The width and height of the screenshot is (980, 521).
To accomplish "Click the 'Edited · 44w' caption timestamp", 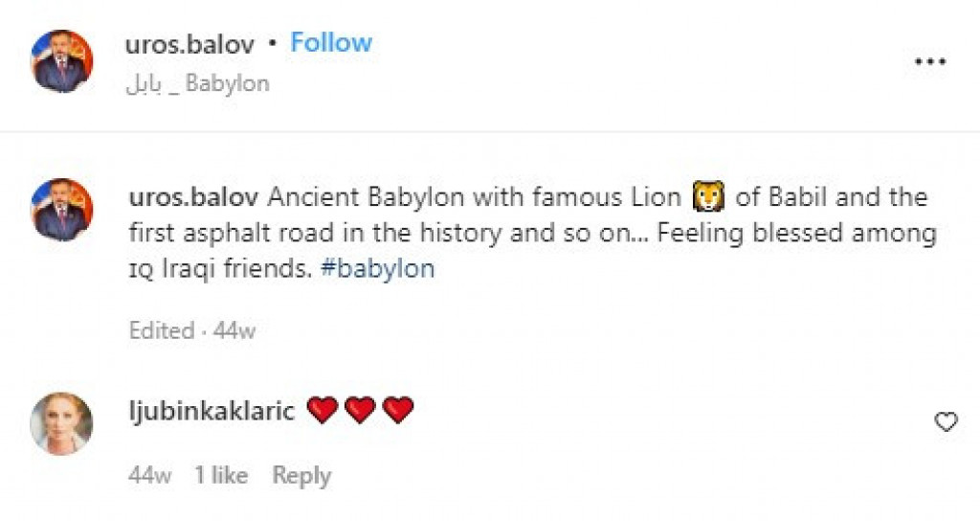I will (192, 330).
